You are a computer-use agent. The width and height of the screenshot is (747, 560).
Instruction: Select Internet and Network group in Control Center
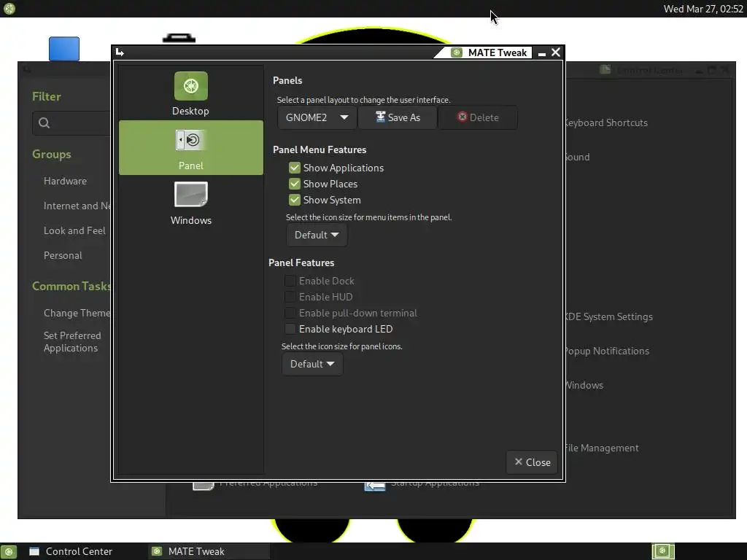(77, 206)
